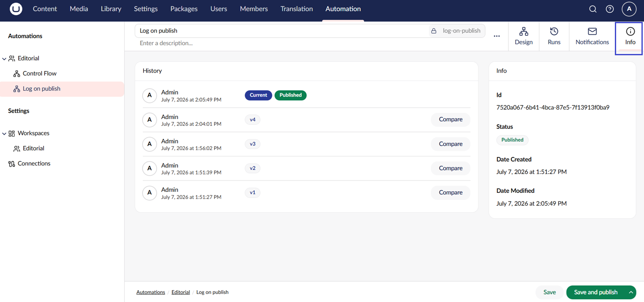This screenshot has height=302, width=644.
Task: Expand the Save and publish options arrow
Action: tap(631, 292)
